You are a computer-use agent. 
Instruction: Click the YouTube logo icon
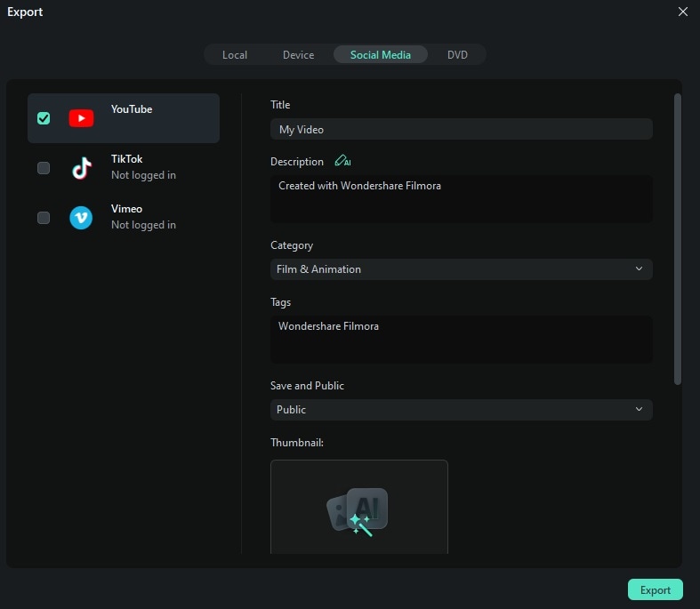point(81,118)
